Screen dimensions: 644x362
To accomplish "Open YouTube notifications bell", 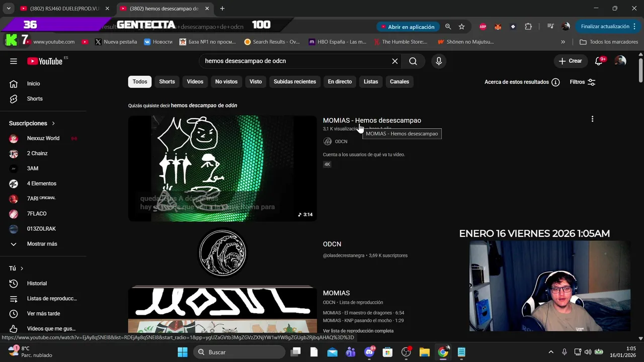I will 599,61.
